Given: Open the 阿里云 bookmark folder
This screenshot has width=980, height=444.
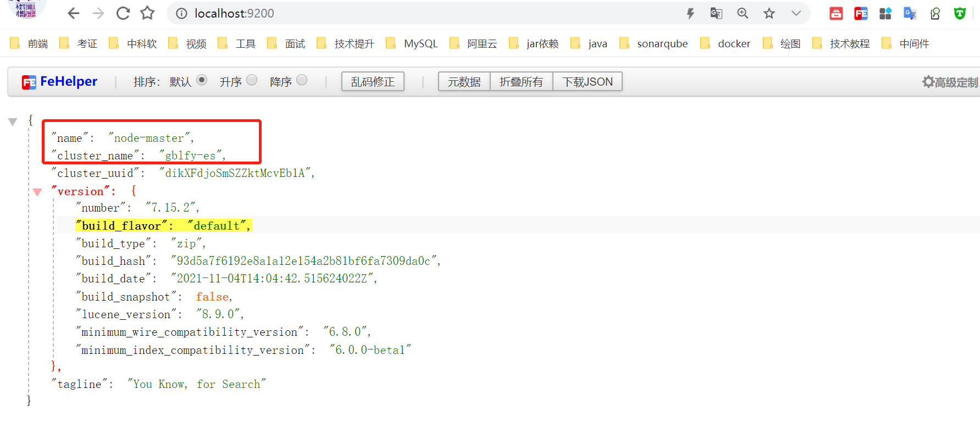Looking at the screenshot, I should click(x=473, y=43).
